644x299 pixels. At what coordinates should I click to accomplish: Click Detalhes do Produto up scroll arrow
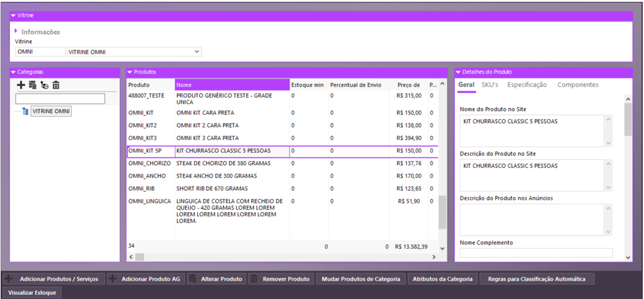628,99
